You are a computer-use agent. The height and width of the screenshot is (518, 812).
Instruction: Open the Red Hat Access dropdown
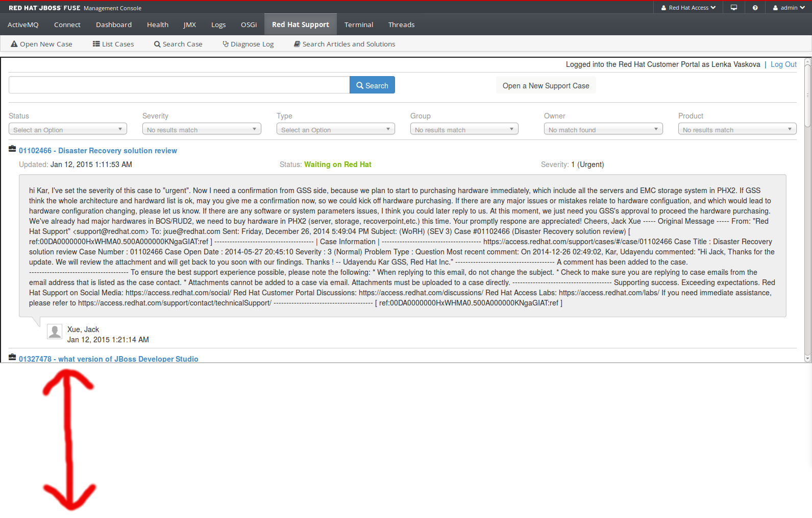click(688, 8)
